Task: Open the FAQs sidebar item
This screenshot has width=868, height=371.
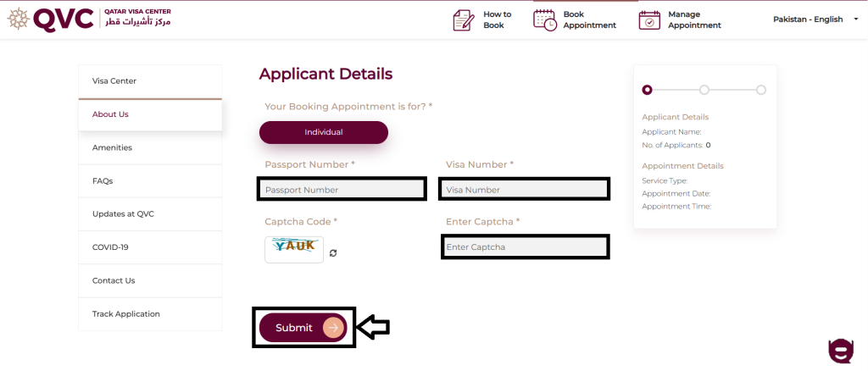Action: point(150,181)
